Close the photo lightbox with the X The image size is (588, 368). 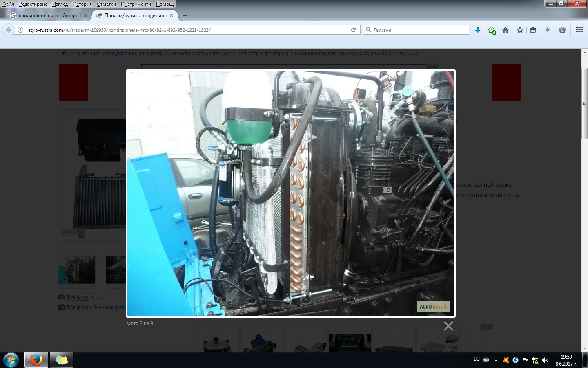click(x=448, y=326)
